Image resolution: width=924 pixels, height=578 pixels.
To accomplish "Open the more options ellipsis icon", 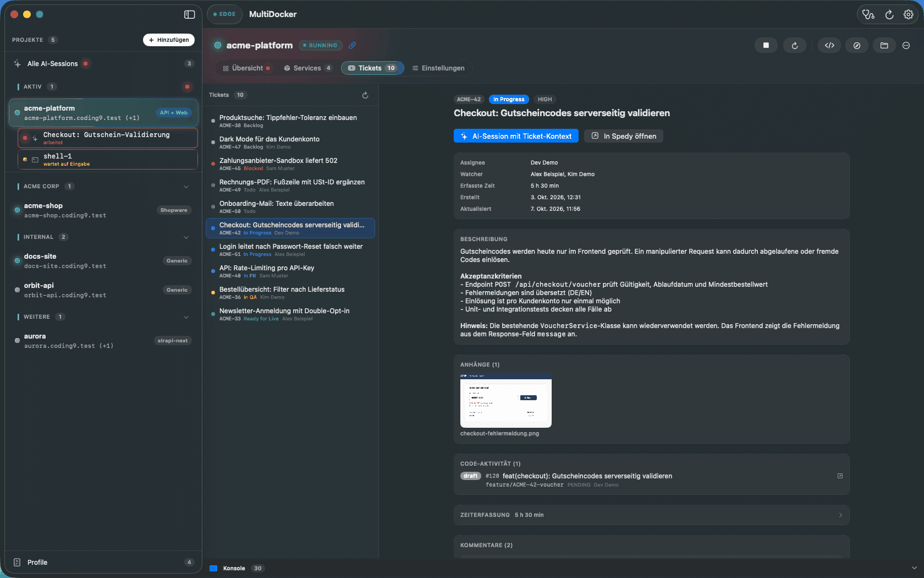I will [906, 45].
